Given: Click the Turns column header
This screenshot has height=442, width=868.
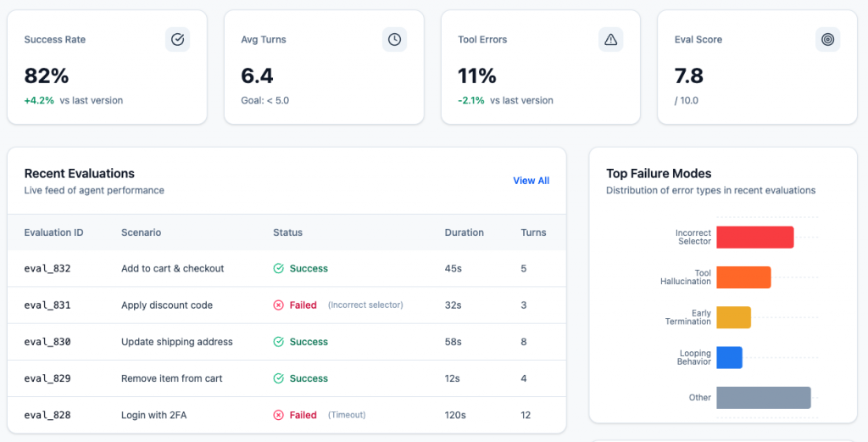Looking at the screenshot, I should coord(533,232).
